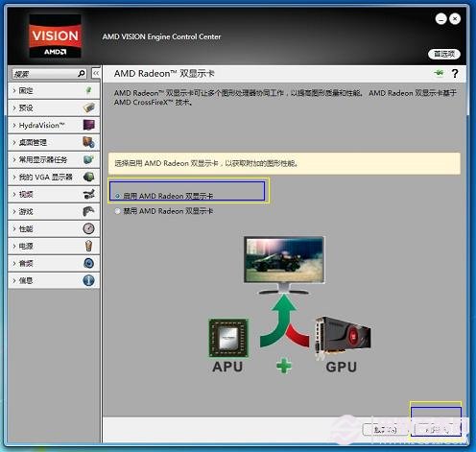
Task: Click the battery icon for 电源
Action: 88,246
